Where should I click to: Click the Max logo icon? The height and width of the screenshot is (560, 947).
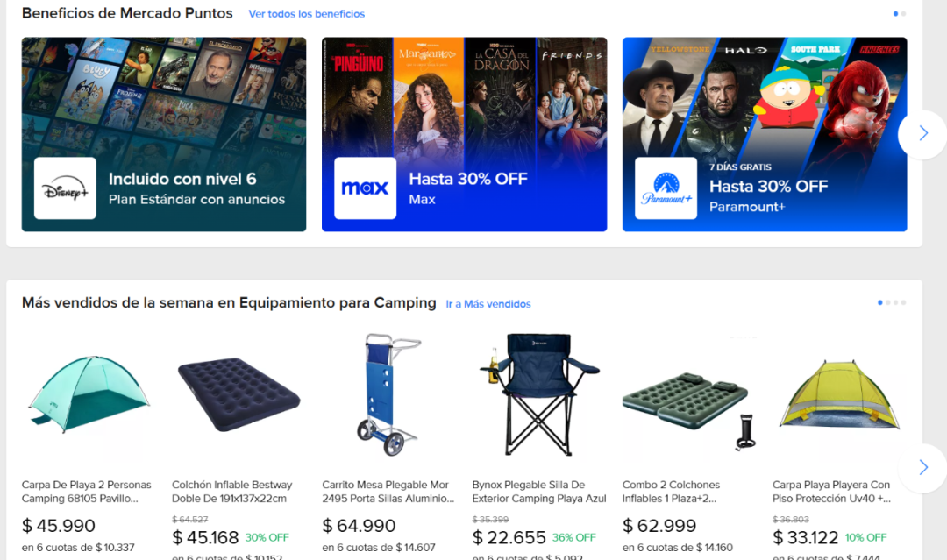[x=365, y=188]
